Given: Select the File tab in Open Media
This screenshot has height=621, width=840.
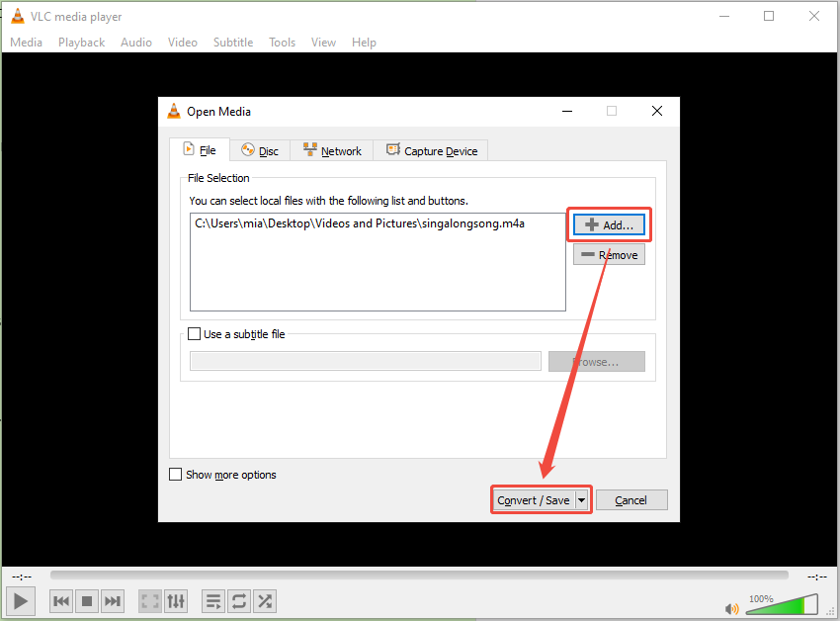Looking at the screenshot, I should [200, 150].
